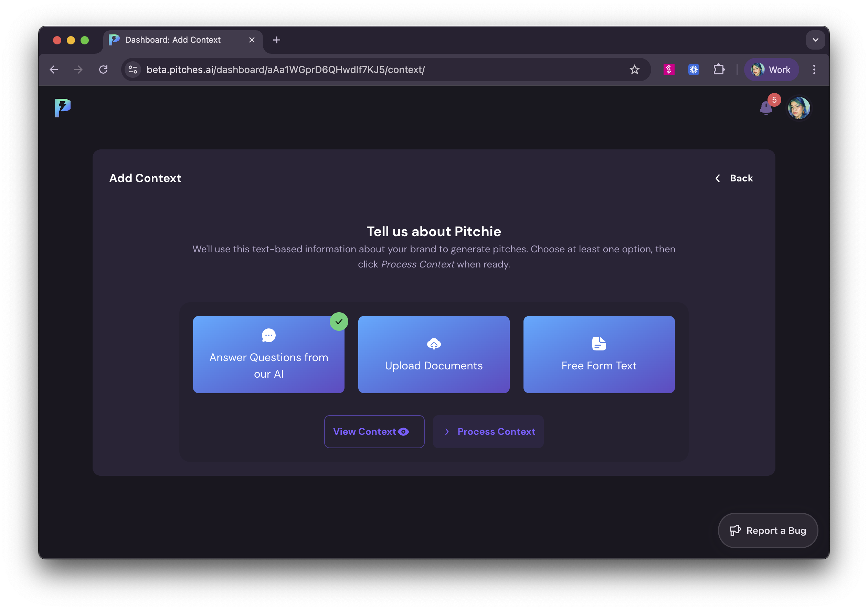Click the pink extension icon in toolbar

click(668, 70)
